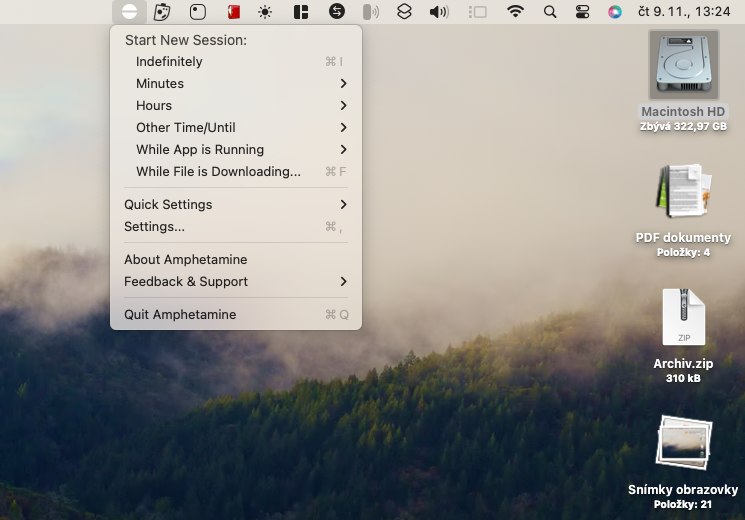Open Spotlight search magnifier icon
This screenshot has height=520, width=745.
click(x=550, y=12)
